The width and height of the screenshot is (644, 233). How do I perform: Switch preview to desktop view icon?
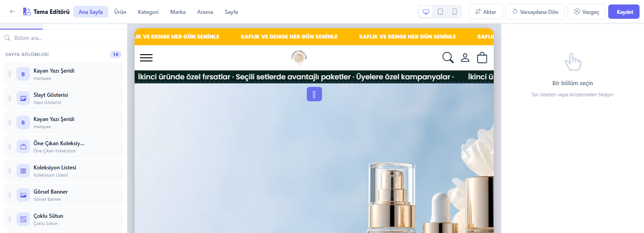[x=426, y=12]
